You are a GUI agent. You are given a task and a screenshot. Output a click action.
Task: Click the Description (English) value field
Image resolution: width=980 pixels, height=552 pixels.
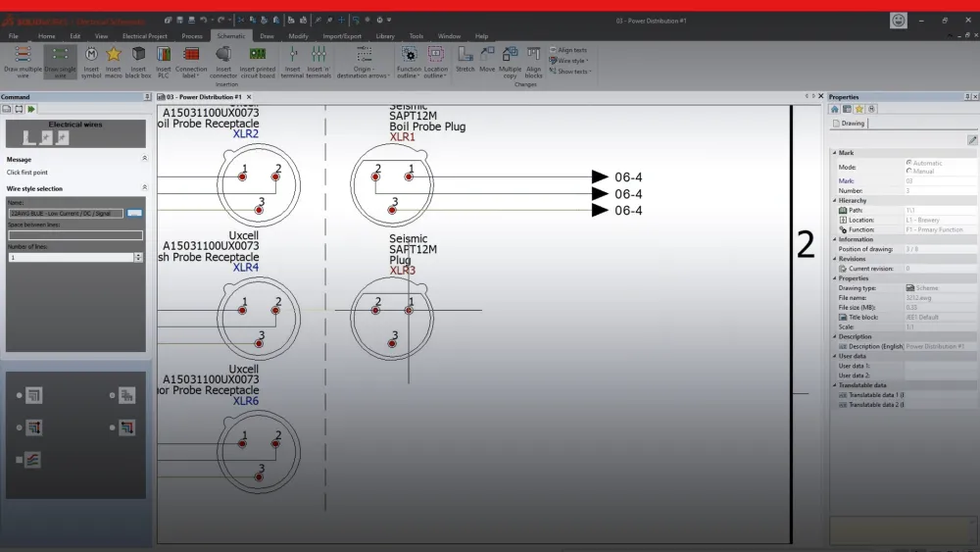[940, 346]
